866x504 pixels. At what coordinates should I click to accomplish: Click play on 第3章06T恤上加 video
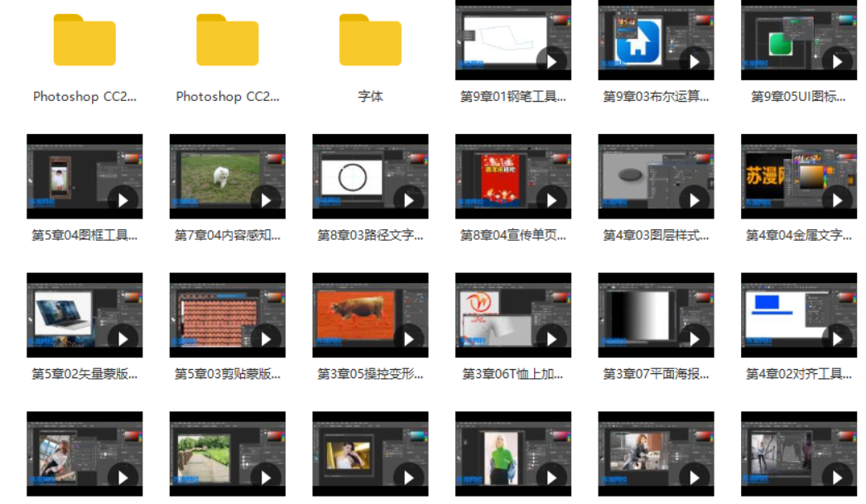click(551, 338)
